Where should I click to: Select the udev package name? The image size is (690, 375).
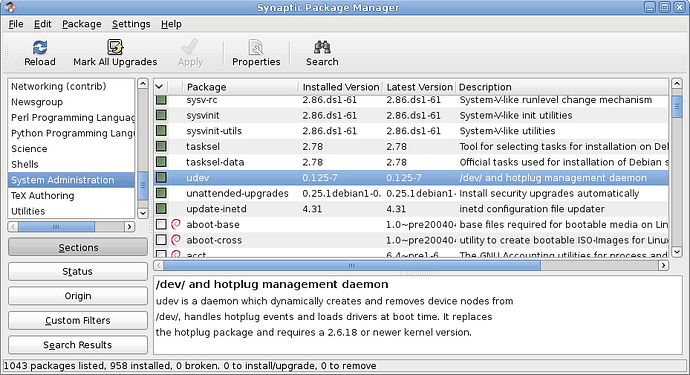click(198, 178)
